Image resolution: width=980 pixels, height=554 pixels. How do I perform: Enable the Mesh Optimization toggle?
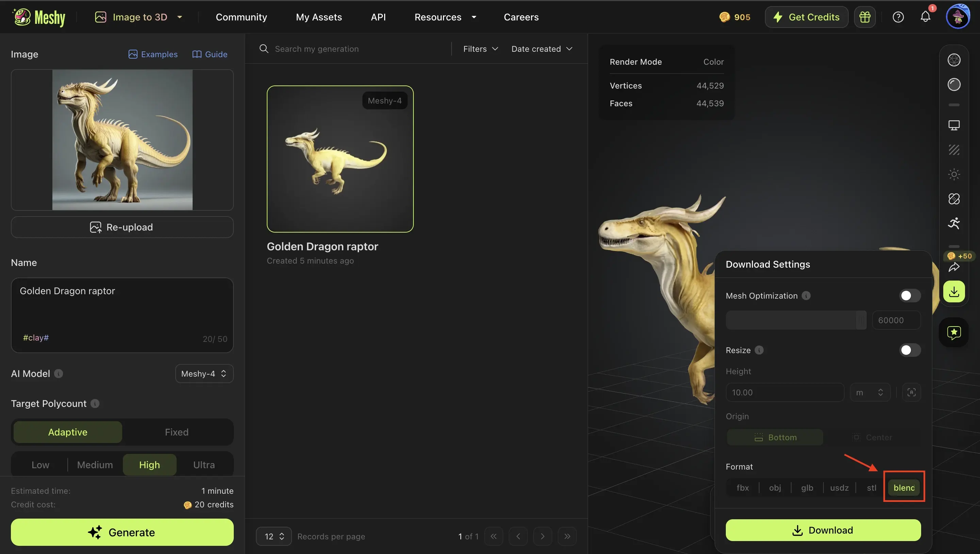pos(910,296)
